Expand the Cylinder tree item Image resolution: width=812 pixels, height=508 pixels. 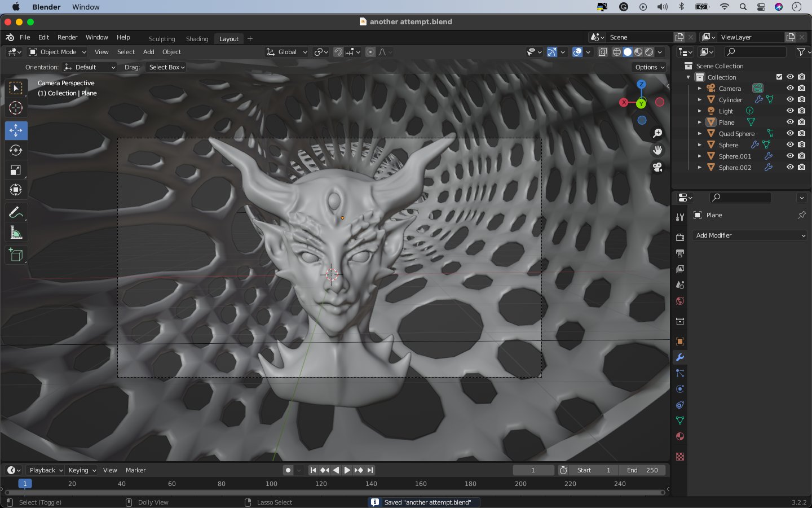point(700,99)
